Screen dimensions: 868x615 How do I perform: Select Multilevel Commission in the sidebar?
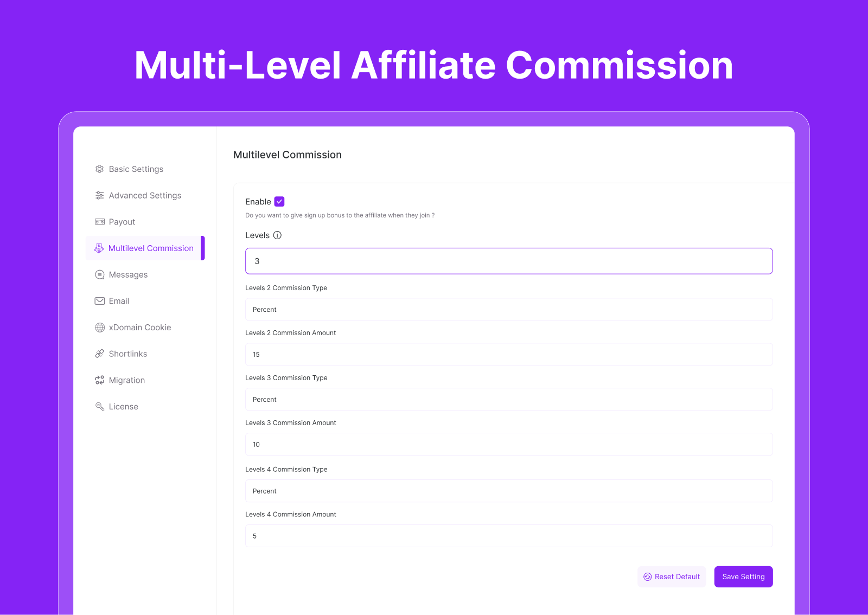pos(150,248)
